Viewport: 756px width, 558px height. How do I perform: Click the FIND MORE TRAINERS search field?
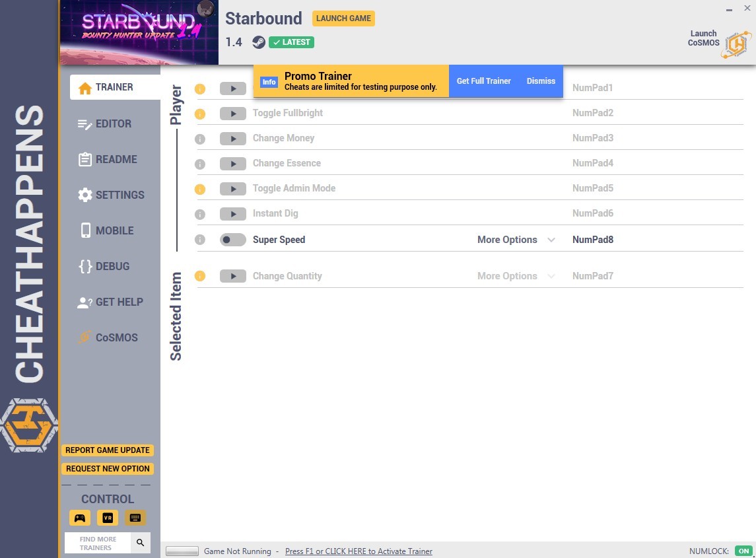click(98, 543)
